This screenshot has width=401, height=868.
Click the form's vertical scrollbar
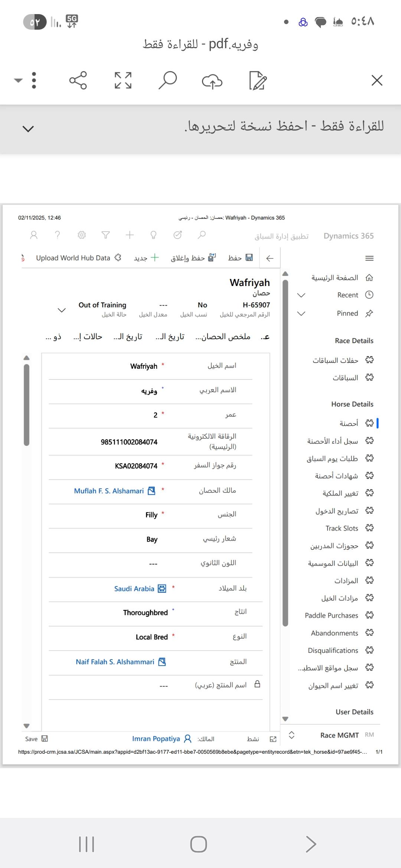(26, 404)
